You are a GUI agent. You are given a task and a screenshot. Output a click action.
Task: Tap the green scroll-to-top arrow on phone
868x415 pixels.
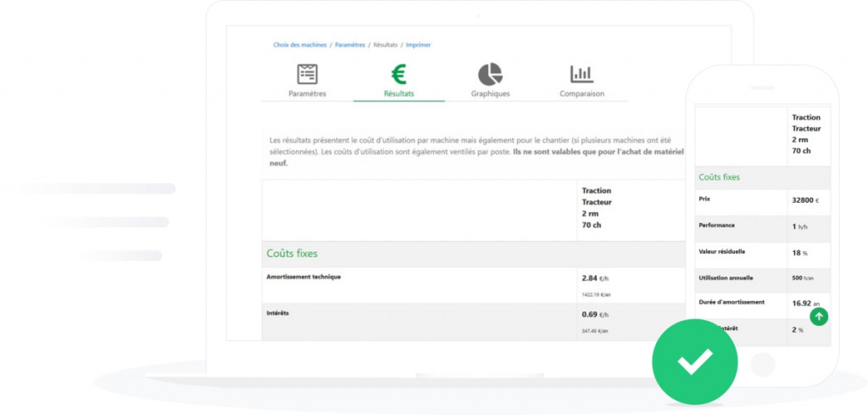tap(819, 317)
